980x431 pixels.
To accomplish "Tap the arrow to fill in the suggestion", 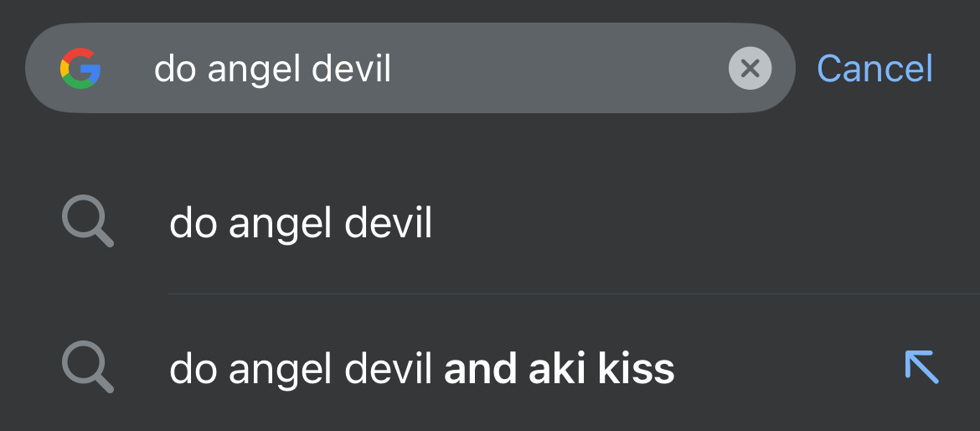I will 922,367.
